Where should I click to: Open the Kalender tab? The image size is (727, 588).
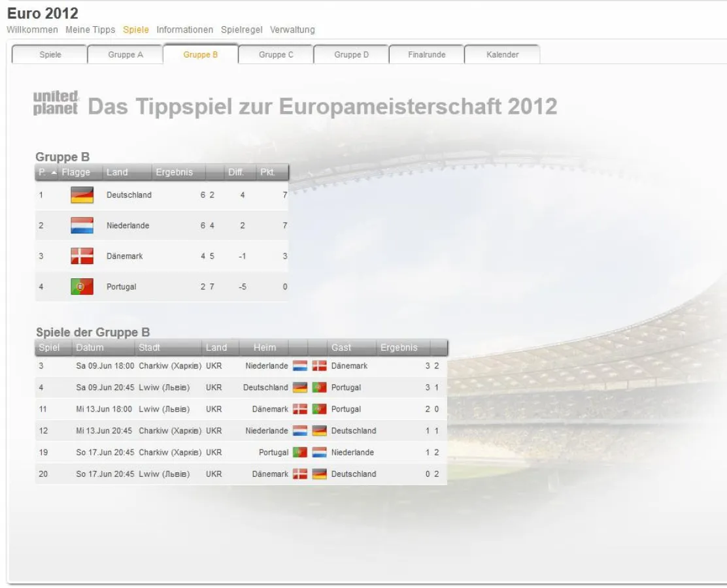point(501,54)
